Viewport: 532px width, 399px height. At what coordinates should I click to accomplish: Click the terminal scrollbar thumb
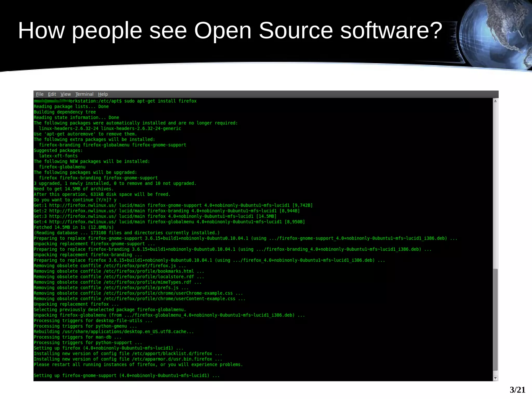pos(495,320)
